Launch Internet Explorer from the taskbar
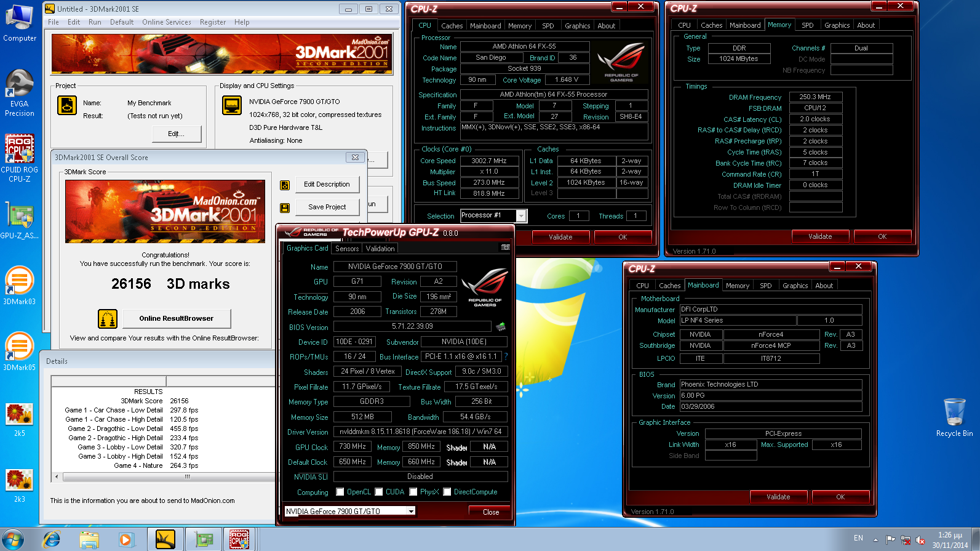 pos(52,540)
